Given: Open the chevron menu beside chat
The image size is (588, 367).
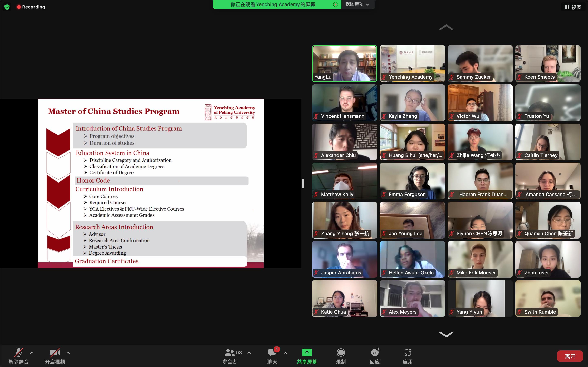Looking at the screenshot, I should 285,353.
